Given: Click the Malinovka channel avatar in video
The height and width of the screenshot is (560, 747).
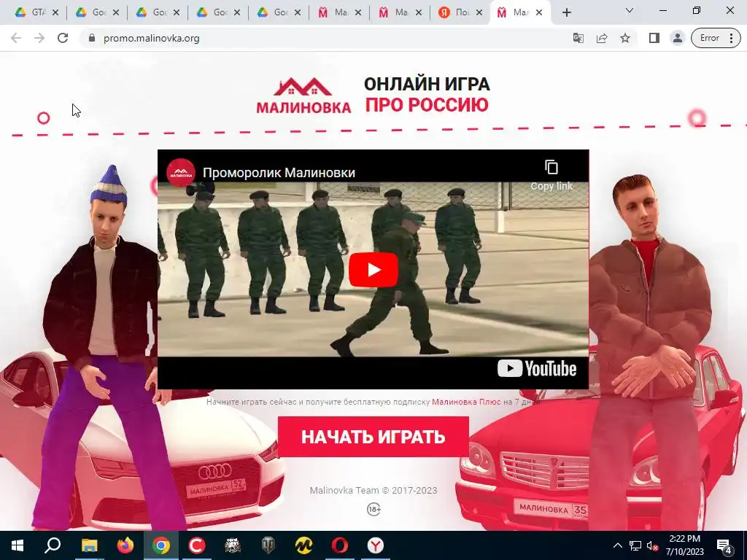Looking at the screenshot, I should [x=181, y=172].
